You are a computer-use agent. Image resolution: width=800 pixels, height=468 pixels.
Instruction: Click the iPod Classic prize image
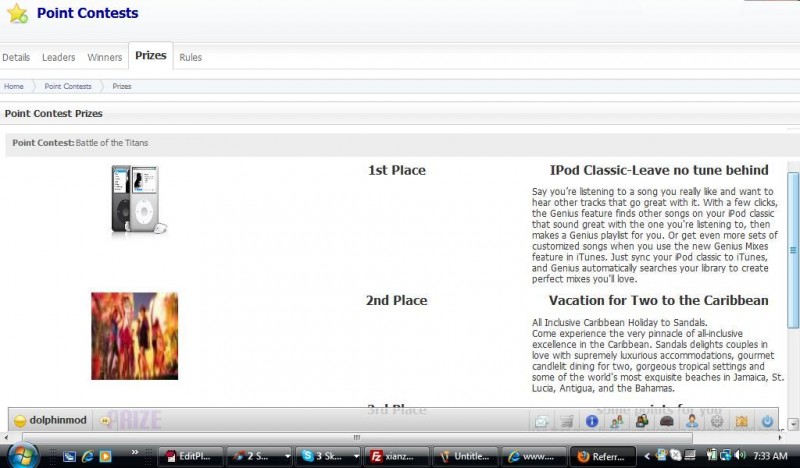coord(139,200)
